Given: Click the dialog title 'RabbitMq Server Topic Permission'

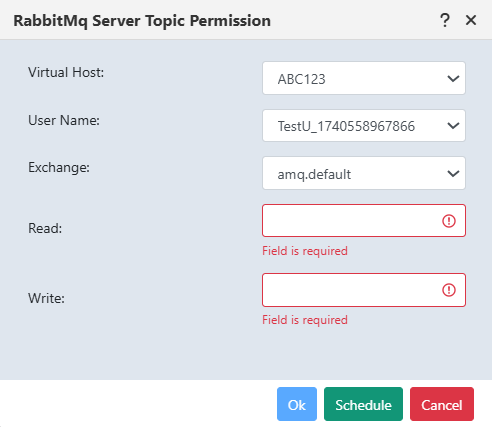Looking at the screenshot, I should (x=142, y=21).
